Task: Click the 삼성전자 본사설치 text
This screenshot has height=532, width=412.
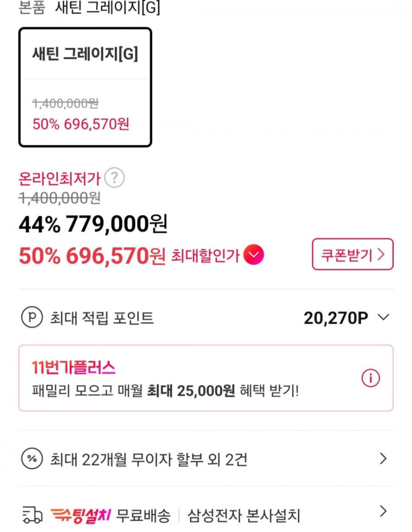Action: tap(244, 516)
